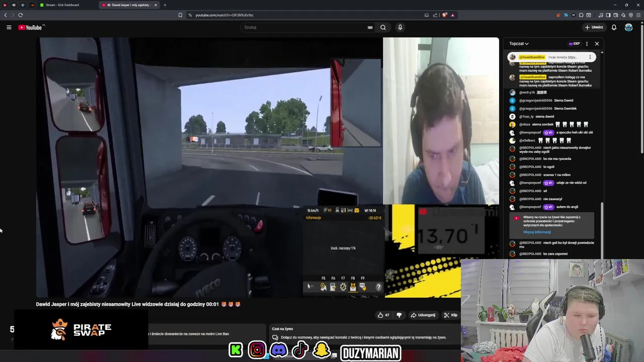Click the Udostępnij share button
Screen dimensions: 644x362
[423, 315]
